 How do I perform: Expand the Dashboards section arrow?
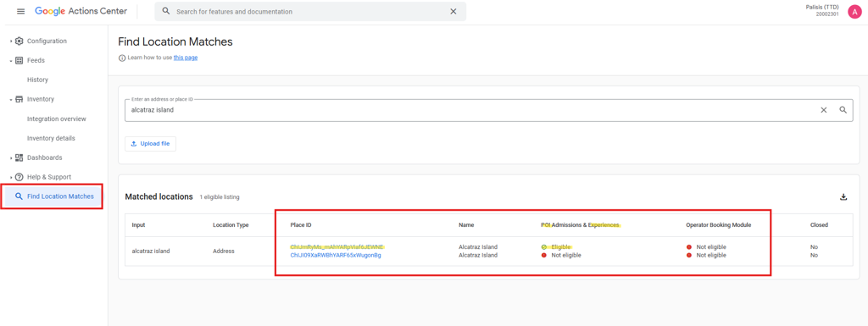[x=11, y=157]
